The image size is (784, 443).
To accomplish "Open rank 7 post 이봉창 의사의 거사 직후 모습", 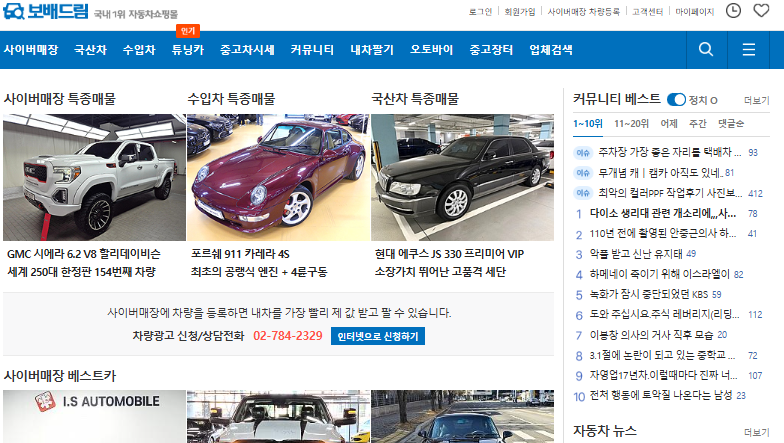I will (x=651, y=334).
